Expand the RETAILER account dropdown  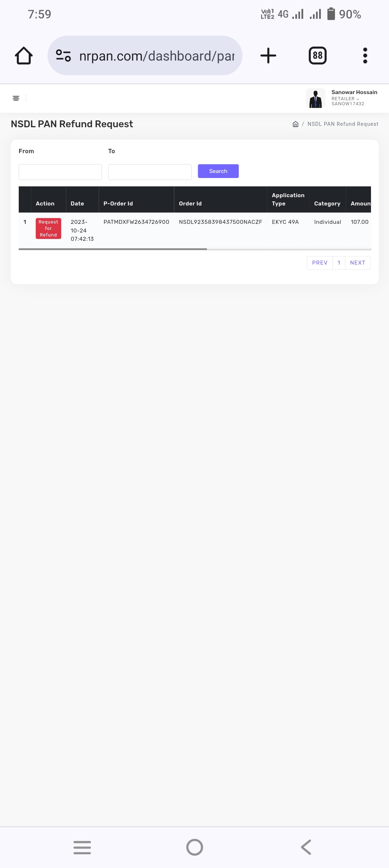(x=345, y=98)
